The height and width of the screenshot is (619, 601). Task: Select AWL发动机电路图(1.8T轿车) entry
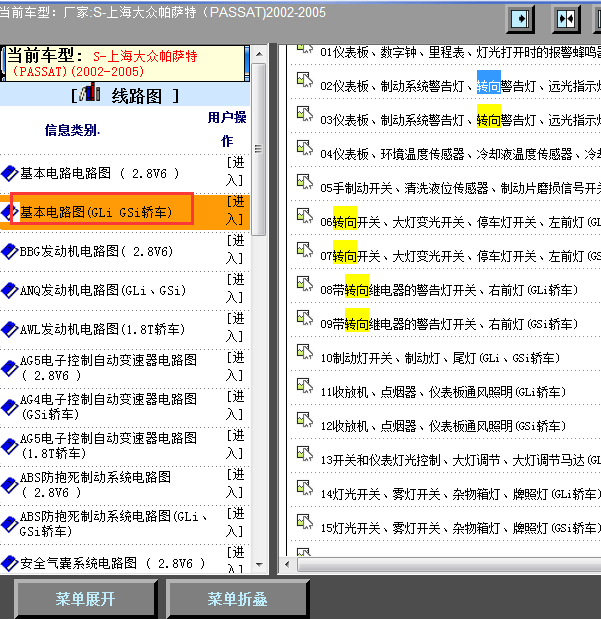[103, 330]
